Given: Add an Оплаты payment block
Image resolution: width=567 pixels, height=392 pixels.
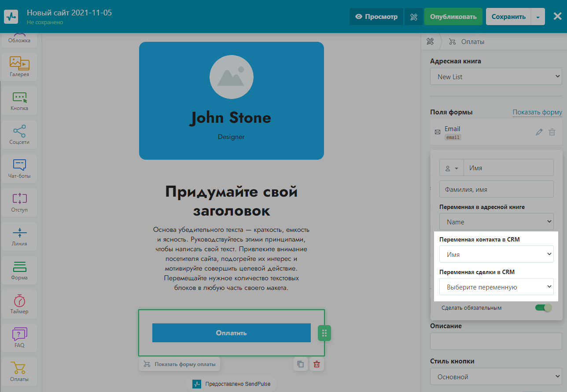Looking at the screenshot, I should point(19,372).
